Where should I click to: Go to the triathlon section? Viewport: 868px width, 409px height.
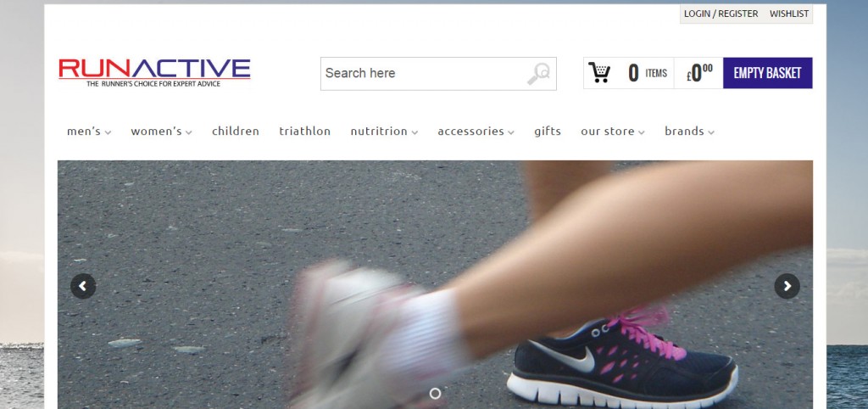[x=305, y=132]
